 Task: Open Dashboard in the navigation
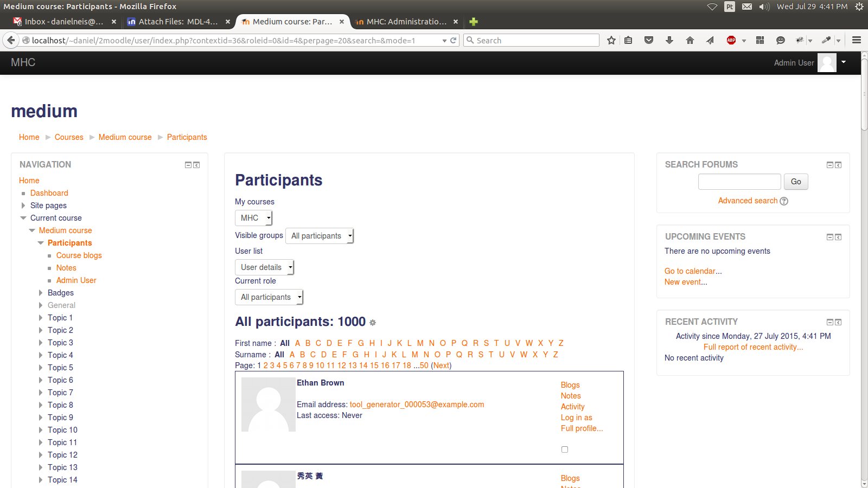[x=49, y=193]
